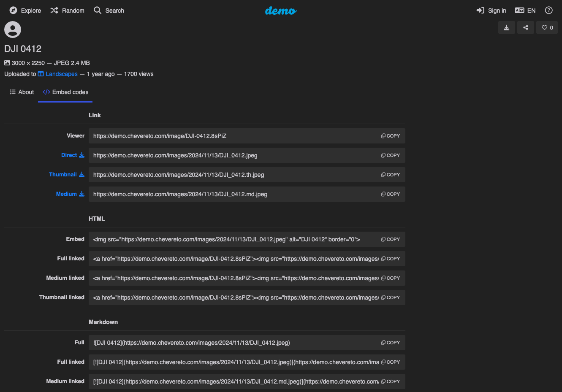The image size is (562, 392).
Task: Select the Embed codes tab
Action: [65, 92]
